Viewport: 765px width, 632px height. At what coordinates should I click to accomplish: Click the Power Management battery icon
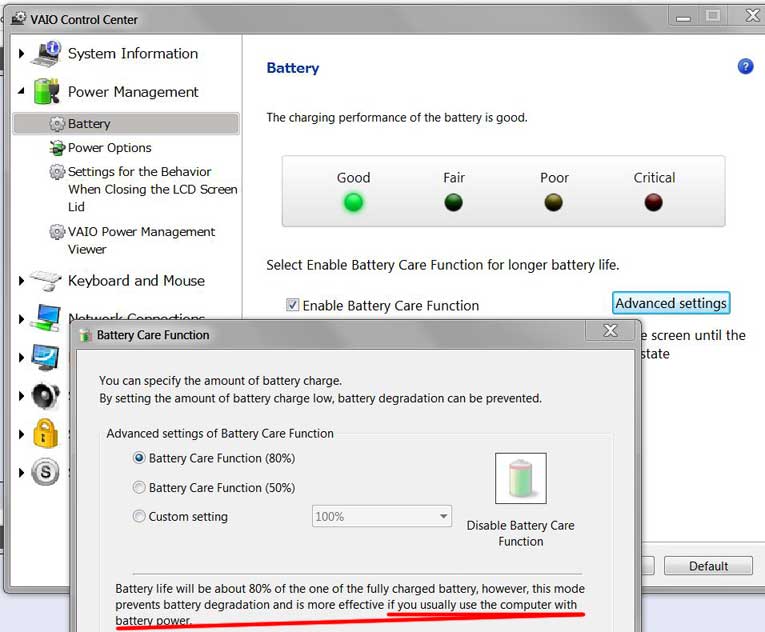point(46,92)
